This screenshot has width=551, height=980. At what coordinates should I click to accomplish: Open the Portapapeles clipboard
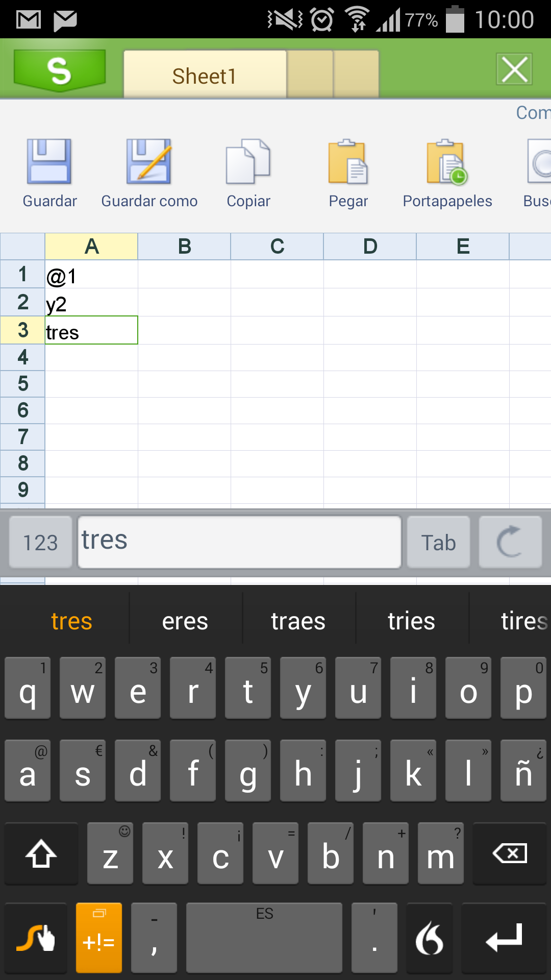[x=447, y=162]
